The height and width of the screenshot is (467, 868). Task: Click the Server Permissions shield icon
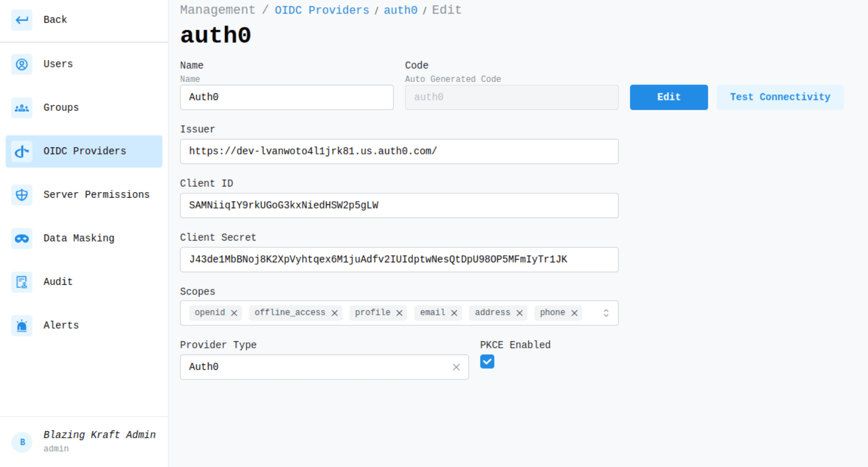pyautogui.click(x=22, y=195)
